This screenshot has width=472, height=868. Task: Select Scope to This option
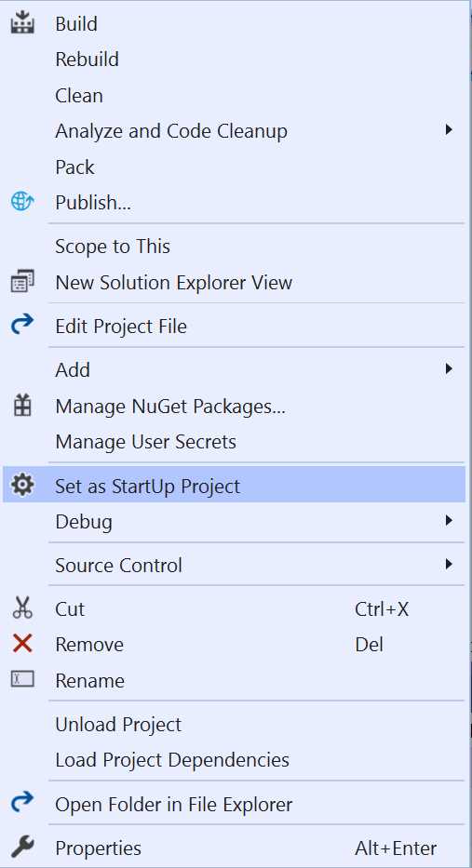click(113, 247)
